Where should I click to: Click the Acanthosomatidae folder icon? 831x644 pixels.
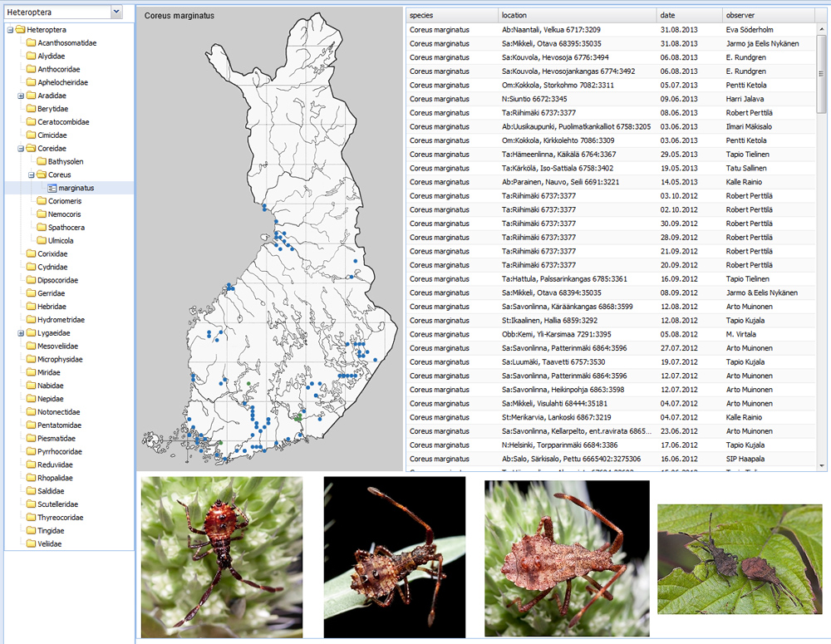pos(32,43)
